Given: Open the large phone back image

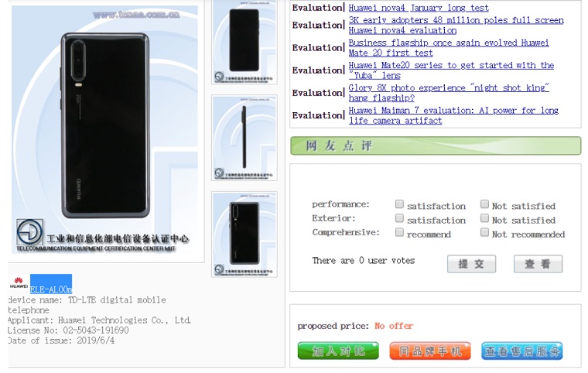Looking at the screenshot, I should click(x=104, y=129).
